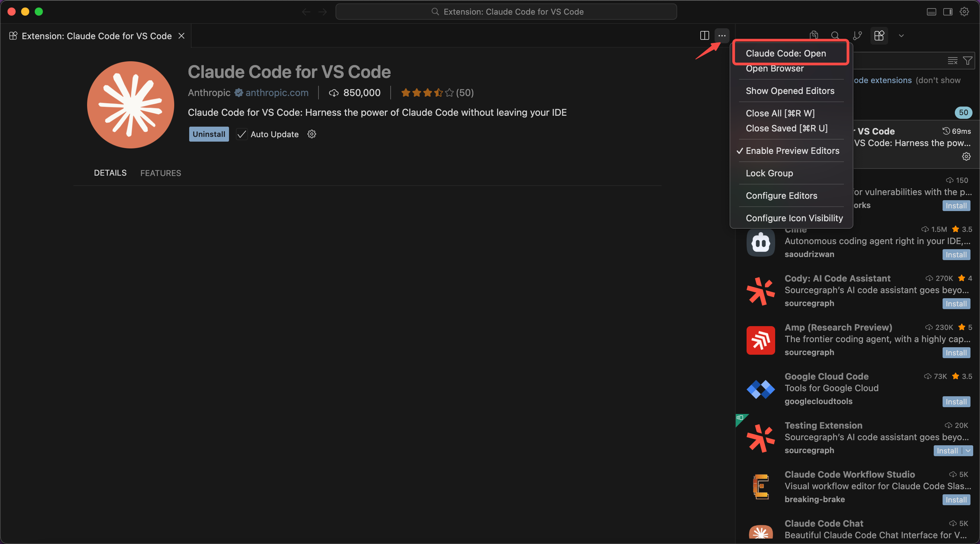
Task: Switch to the FEATURES tab
Action: [x=161, y=173]
